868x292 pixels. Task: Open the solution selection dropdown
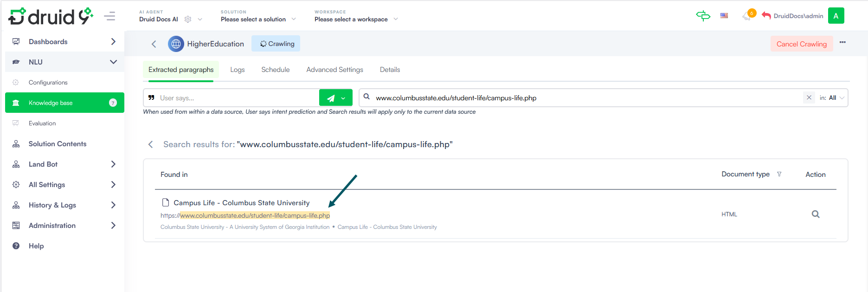258,19
